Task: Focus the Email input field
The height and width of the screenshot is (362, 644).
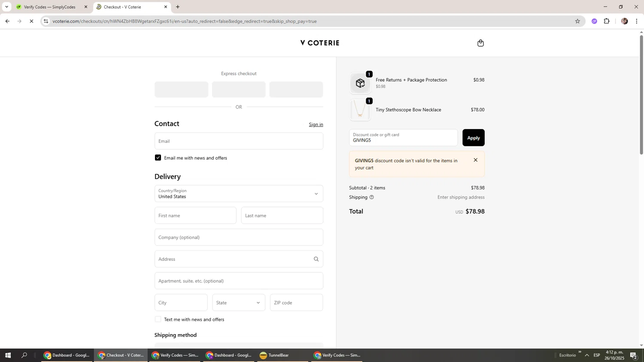Action: click(x=239, y=141)
